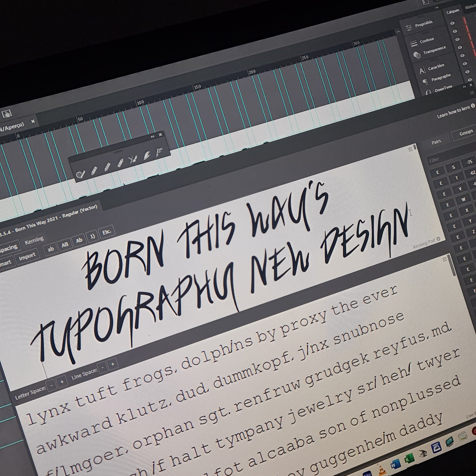Viewport: 476px width, 476px height.
Task: Switch to the Kerning tab
Action: pyautogui.click(x=34, y=240)
